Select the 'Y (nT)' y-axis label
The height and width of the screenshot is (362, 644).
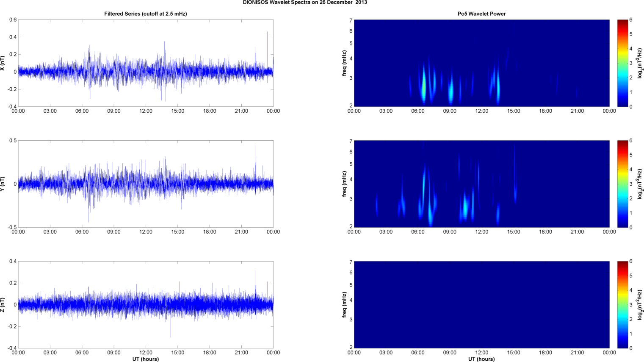(x=3, y=184)
